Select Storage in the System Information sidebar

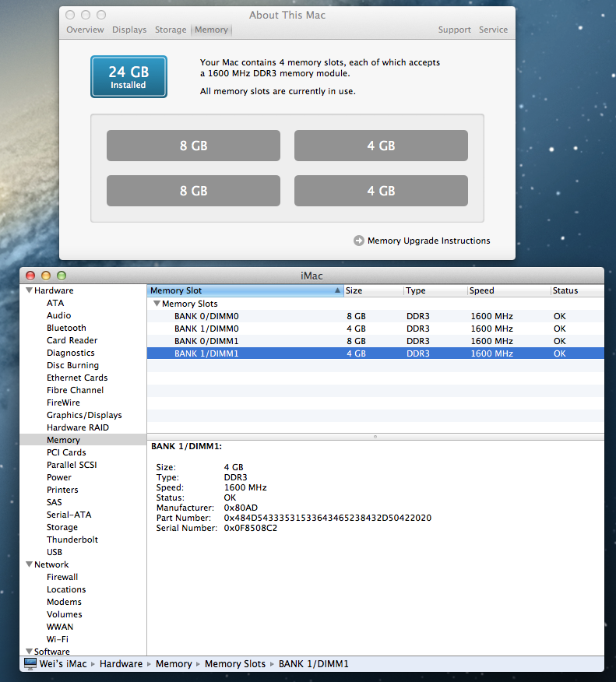click(62, 527)
